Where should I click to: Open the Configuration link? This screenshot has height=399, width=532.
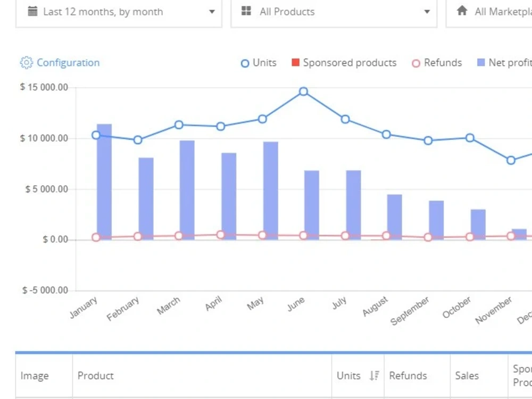tap(68, 63)
